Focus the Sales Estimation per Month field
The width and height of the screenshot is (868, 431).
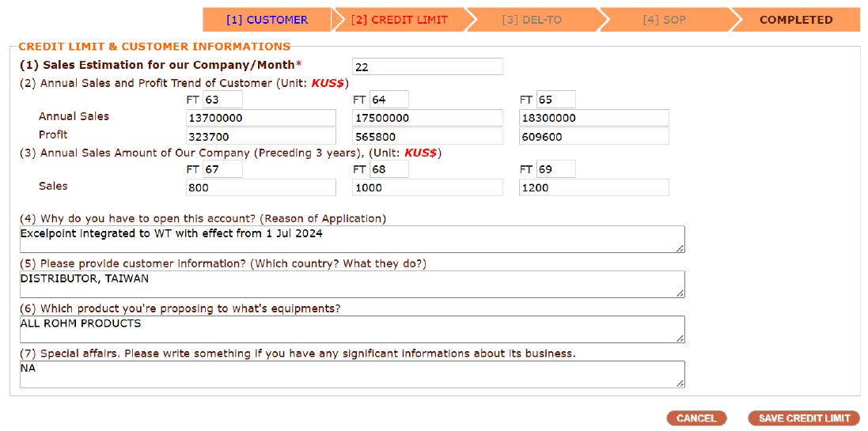point(427,67)
